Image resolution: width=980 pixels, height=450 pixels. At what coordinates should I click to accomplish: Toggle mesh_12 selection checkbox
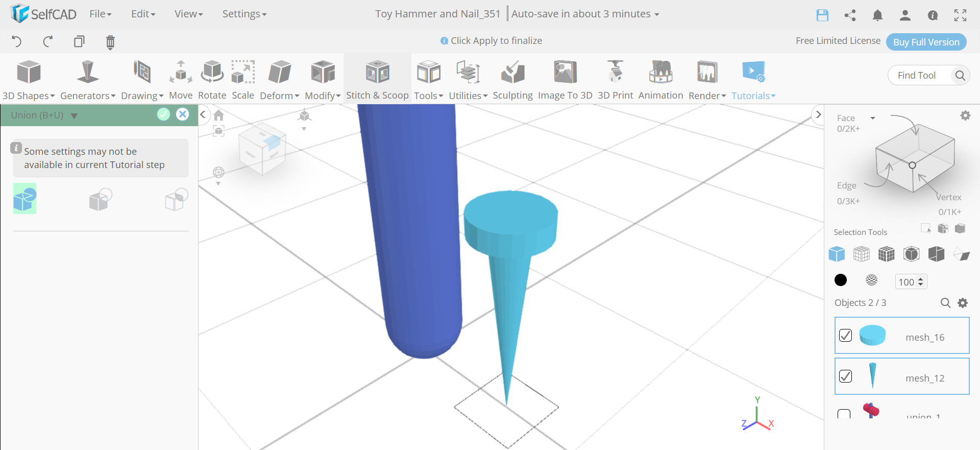[x=845, y=376]
